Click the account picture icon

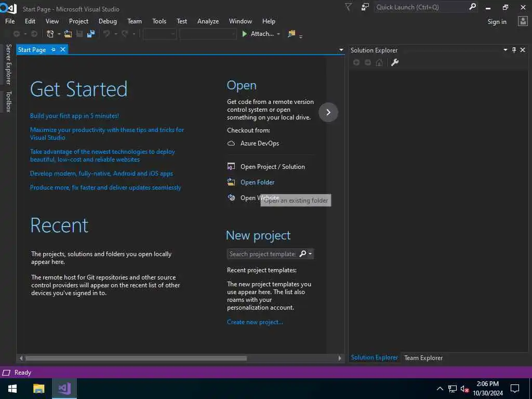pos(523,21)
